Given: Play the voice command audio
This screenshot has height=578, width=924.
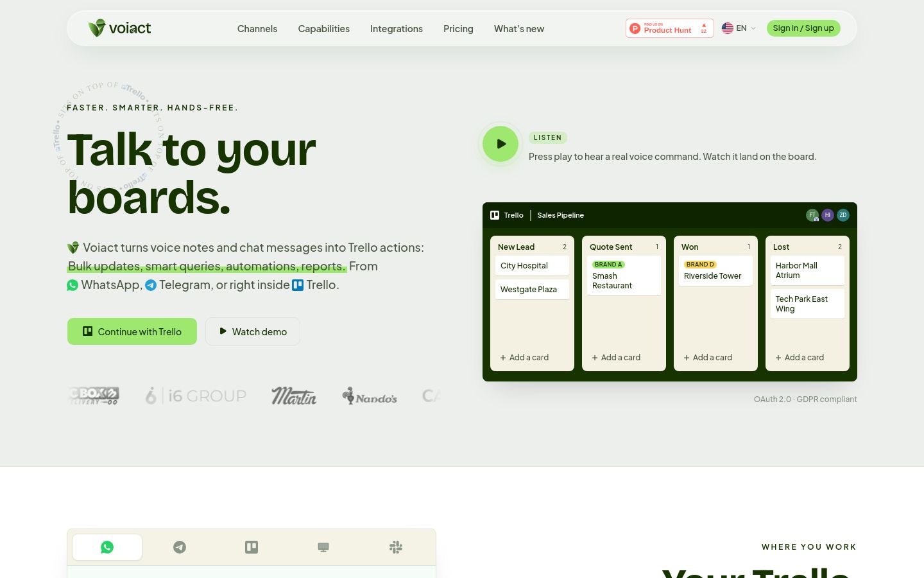Looking at the screenshot, I should [501, 144].
